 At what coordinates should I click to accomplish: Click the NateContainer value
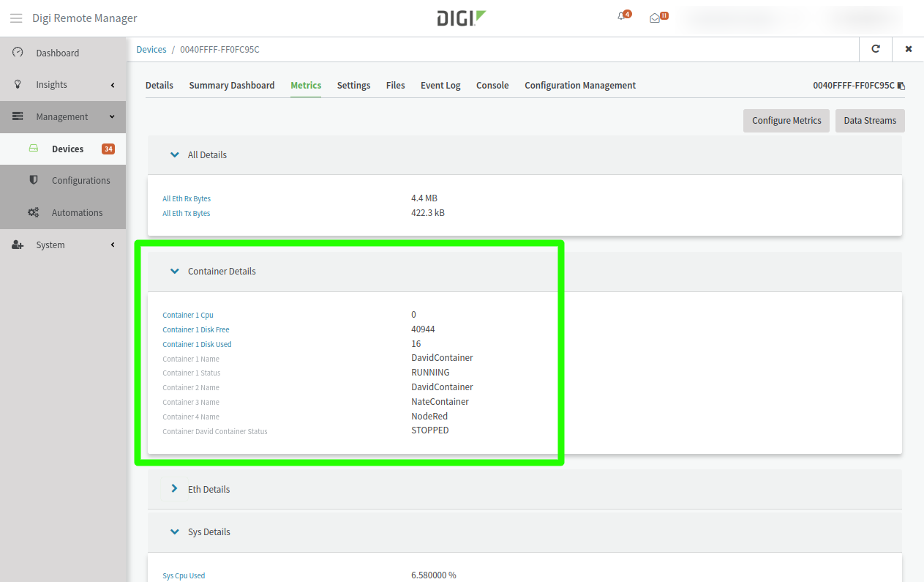[440, 401]
